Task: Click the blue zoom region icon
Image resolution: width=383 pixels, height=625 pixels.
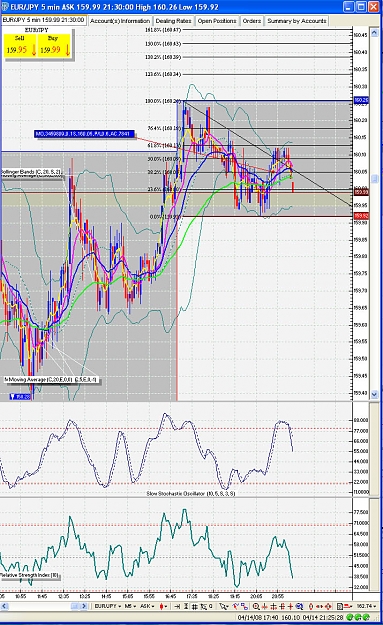Action: coord(299,606)
